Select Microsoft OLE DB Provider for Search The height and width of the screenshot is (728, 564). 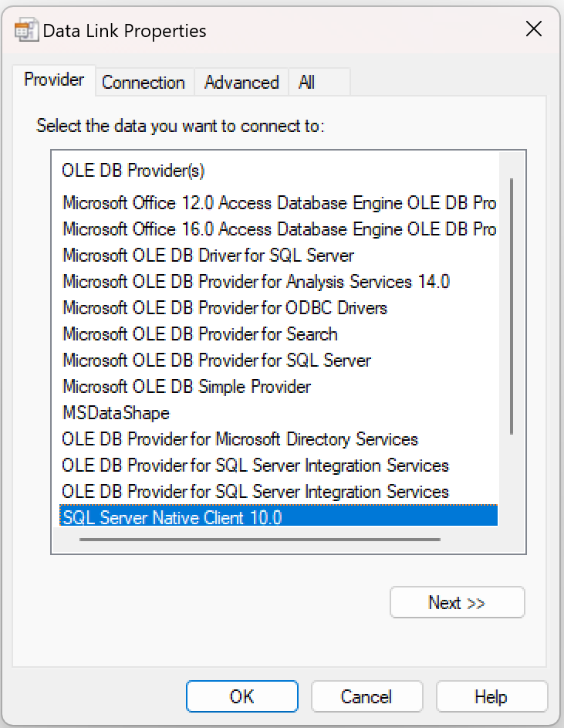tap(200, 334)
